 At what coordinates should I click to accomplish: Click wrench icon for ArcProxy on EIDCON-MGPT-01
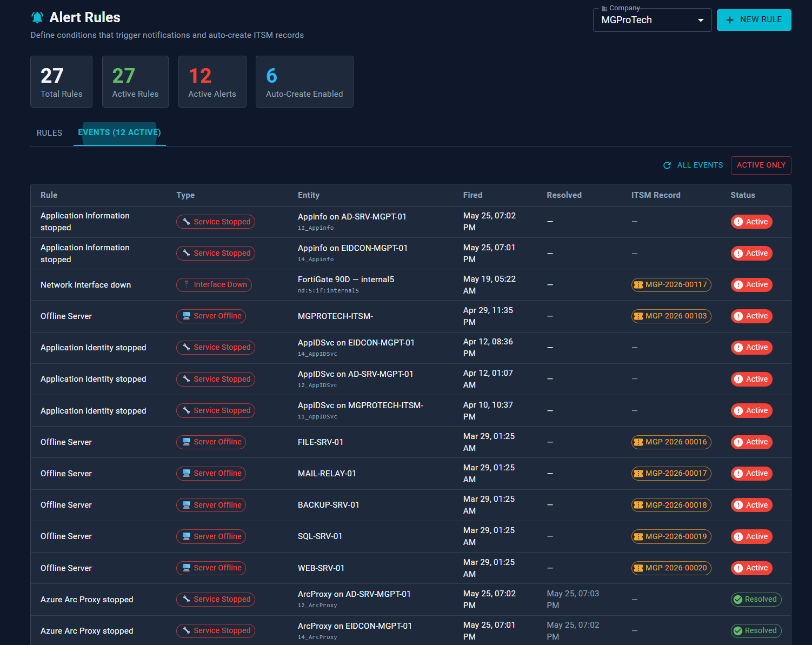186,630
